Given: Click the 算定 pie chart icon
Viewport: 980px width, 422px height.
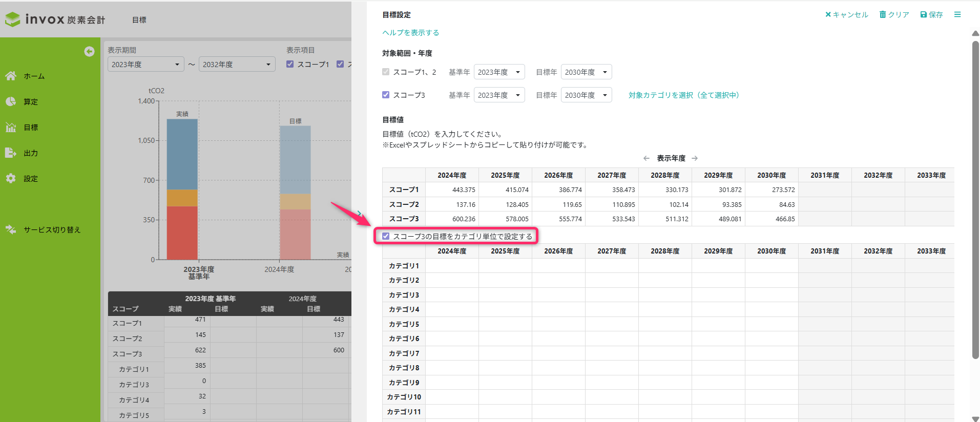Looking at the screenshot, I should 11,101.
